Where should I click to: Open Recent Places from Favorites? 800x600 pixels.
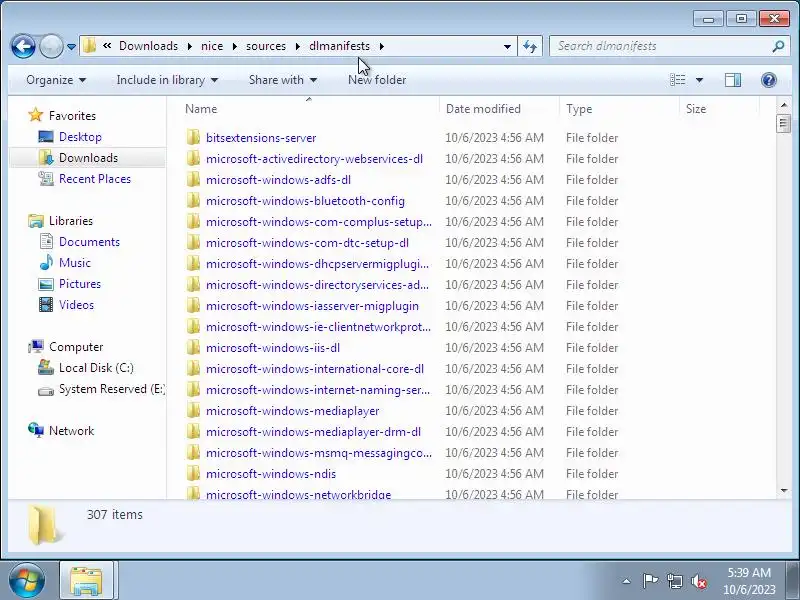click(95, 179)
